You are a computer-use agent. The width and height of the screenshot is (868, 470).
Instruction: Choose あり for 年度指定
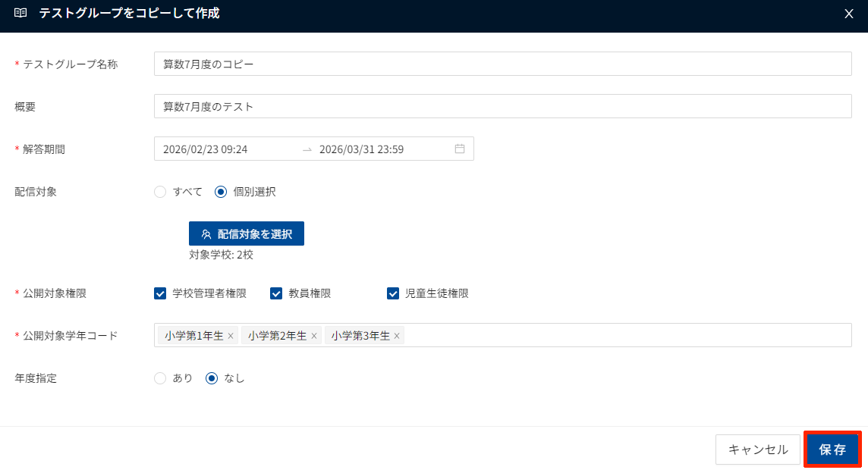(160, 378)
